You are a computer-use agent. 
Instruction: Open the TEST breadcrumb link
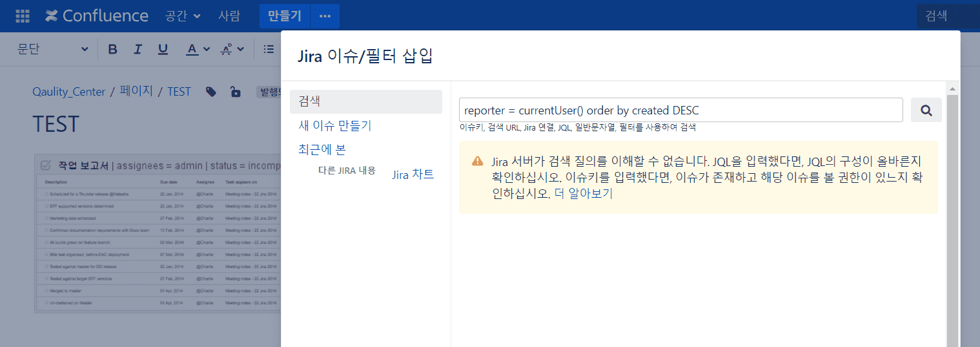pos(179,92)
